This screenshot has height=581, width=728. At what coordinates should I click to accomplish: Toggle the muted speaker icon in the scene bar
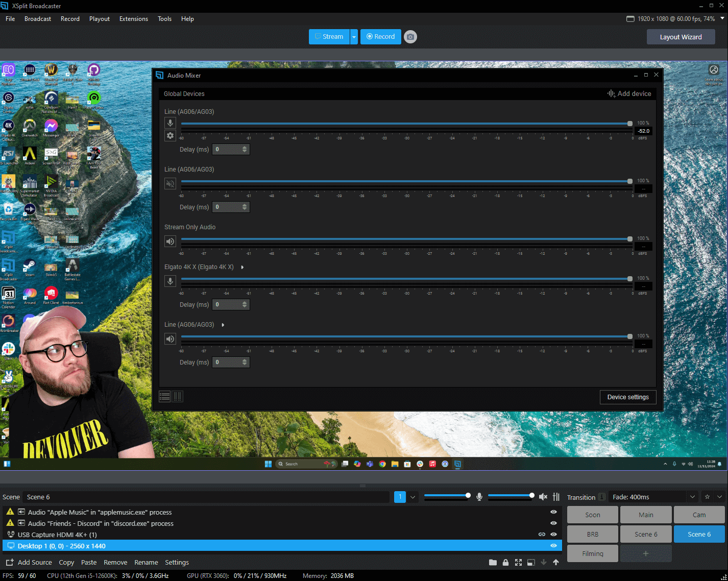coord(543,497)
